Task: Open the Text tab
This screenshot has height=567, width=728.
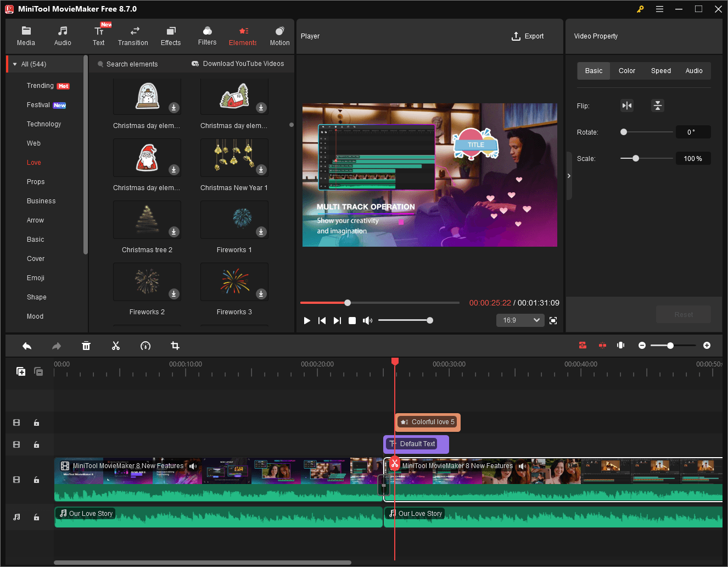Action: pyautogui.click(x=99, y=36)
